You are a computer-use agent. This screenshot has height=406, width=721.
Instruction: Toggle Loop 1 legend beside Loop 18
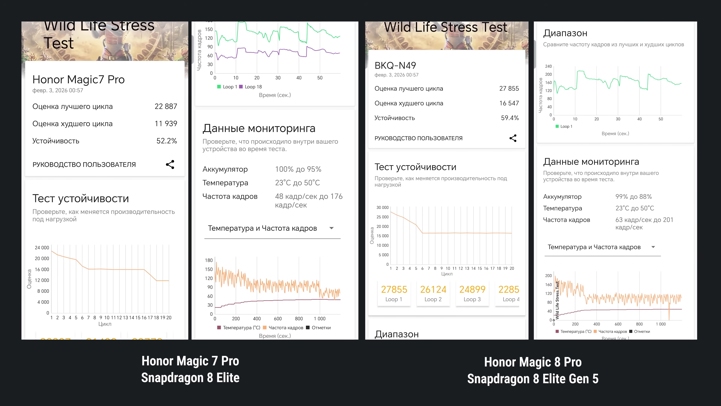pyautogui.click(x=227, y=86)
